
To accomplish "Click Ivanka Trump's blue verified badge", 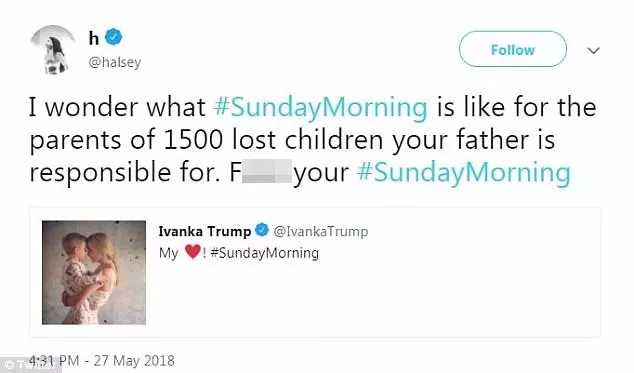I will pos(262,230).
